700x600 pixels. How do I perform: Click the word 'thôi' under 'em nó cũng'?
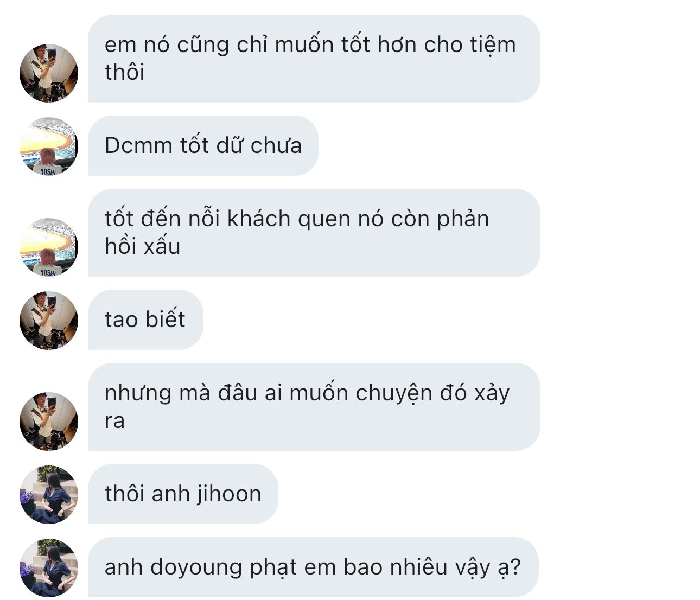[x=125, y=72]
